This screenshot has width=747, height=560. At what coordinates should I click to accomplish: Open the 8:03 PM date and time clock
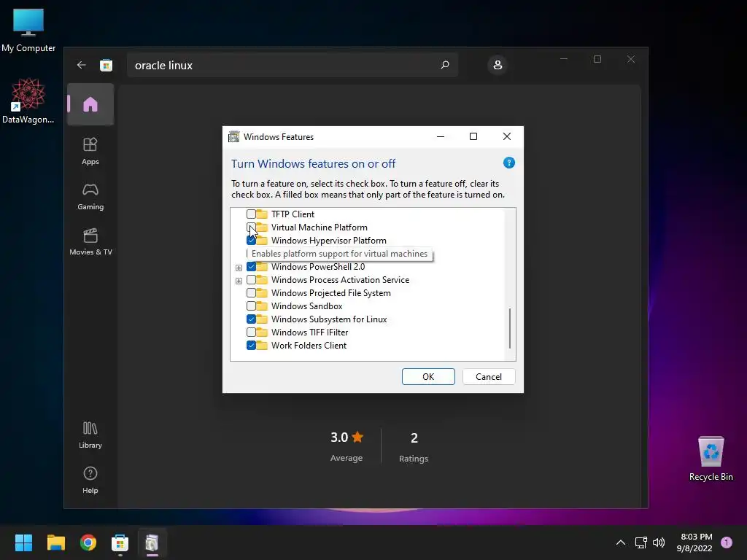click(x=694, y=542)
